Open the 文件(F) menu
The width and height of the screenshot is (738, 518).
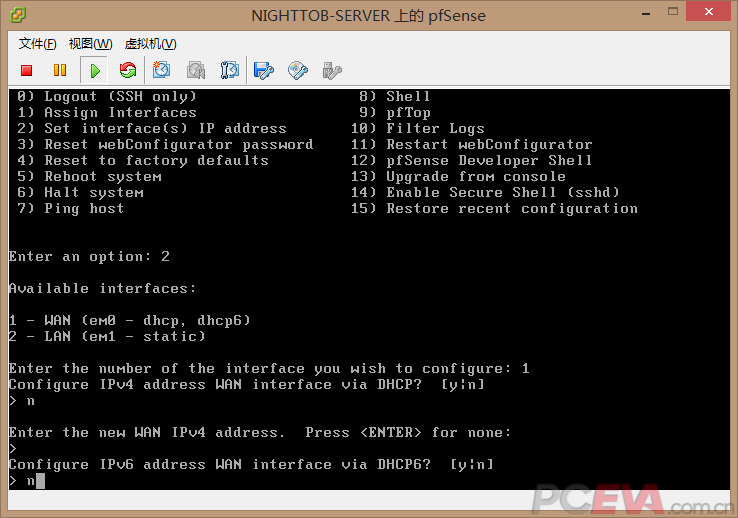pyautogui.click(x=37, y=44)
